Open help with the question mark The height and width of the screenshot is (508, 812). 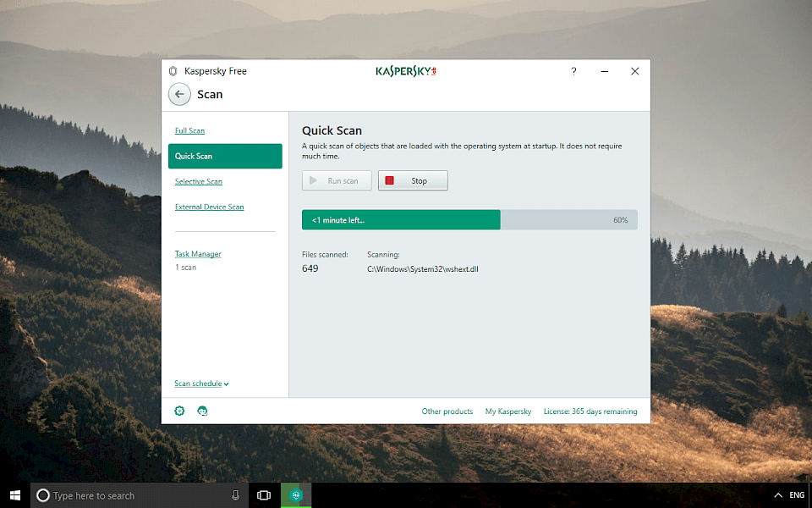click(x=573, y=71)
